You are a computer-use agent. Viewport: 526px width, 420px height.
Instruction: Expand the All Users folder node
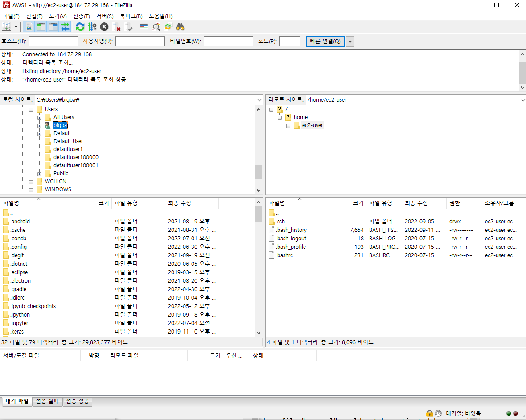(39, 117)
